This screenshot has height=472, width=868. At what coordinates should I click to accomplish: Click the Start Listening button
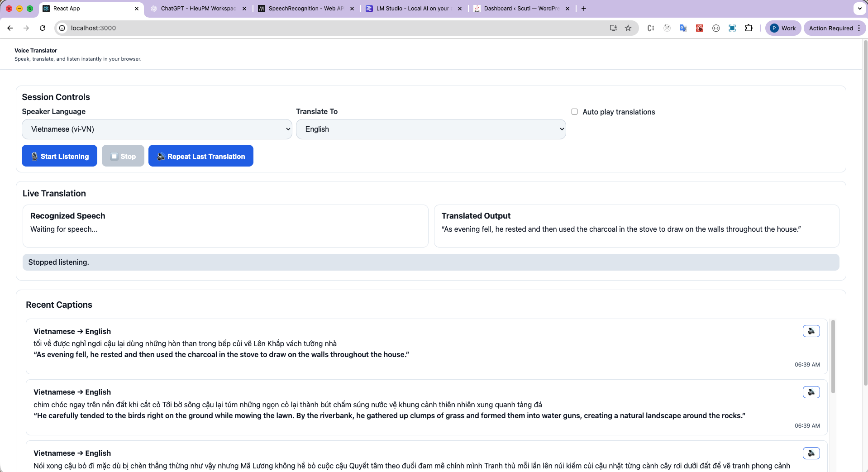(59, 156)
